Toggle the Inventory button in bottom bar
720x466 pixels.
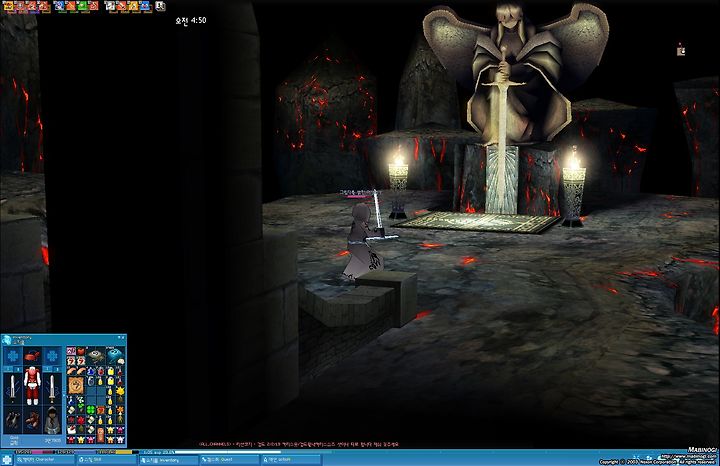(x=168, y=460)
